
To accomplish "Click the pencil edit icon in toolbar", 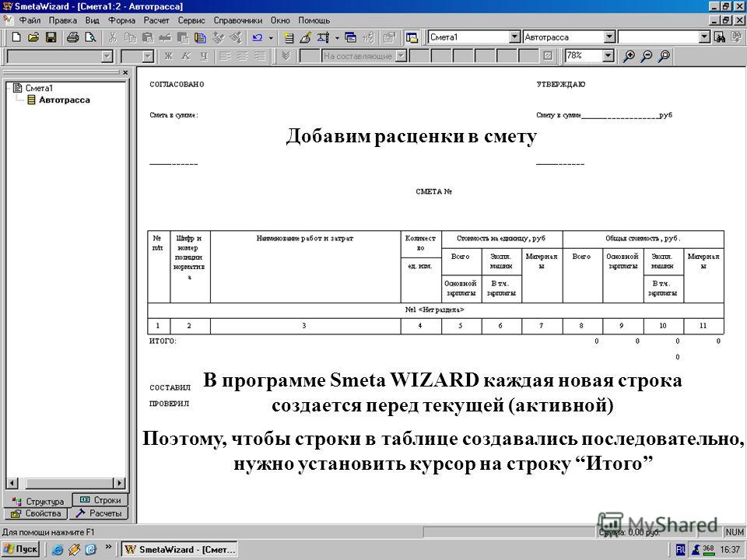I will point(305,37).
